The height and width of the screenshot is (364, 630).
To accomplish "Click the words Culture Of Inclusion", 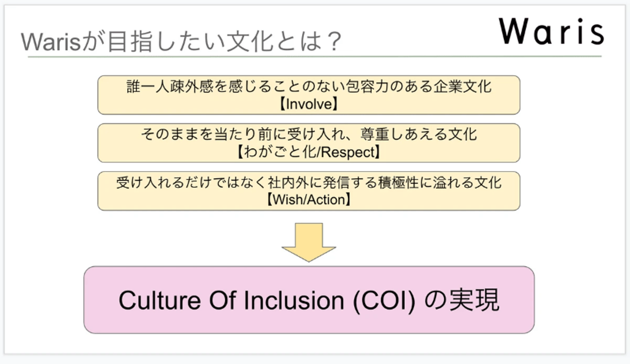I will point(231,300).
